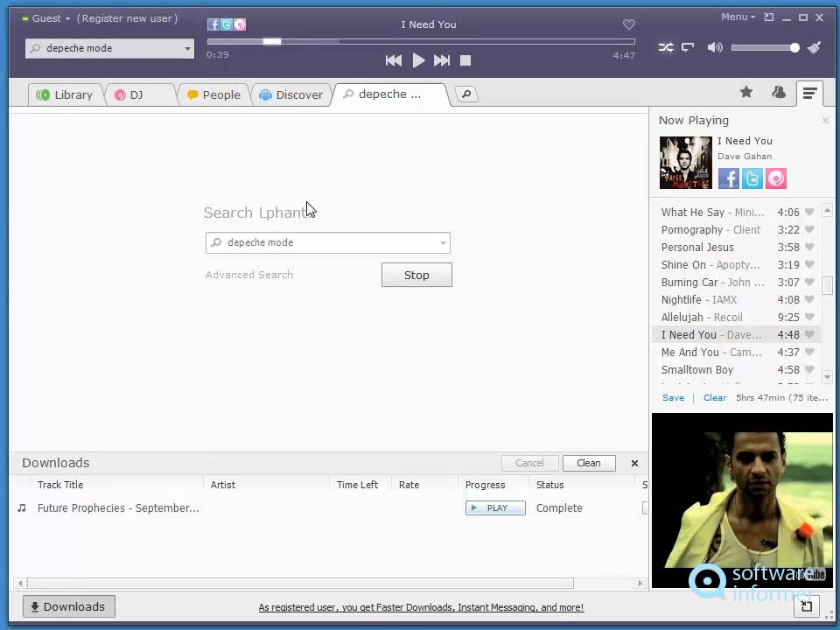The width and height of the screenshot is (840, 630).
Task: Toggle heart for Allelujah - Recoil
Action: pyautogui.click(x=809, y=317)
